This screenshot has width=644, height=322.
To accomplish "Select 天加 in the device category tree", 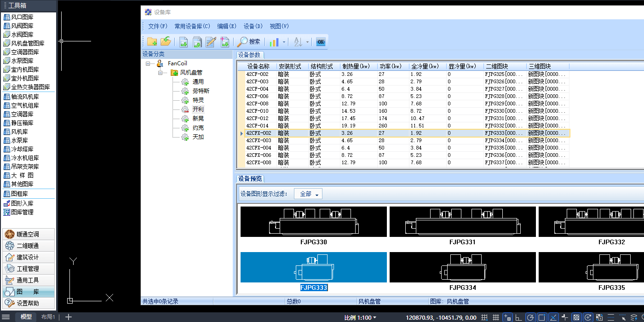I will coord(198,137).
